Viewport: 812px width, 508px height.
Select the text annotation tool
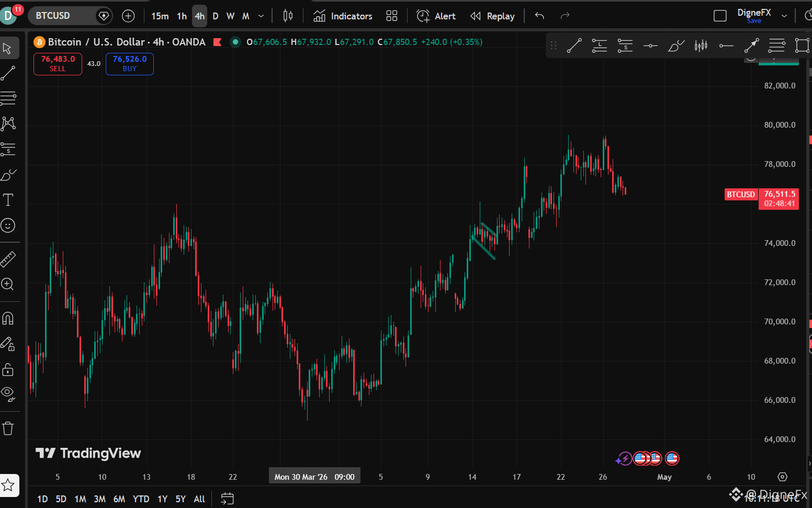point(8,200)
